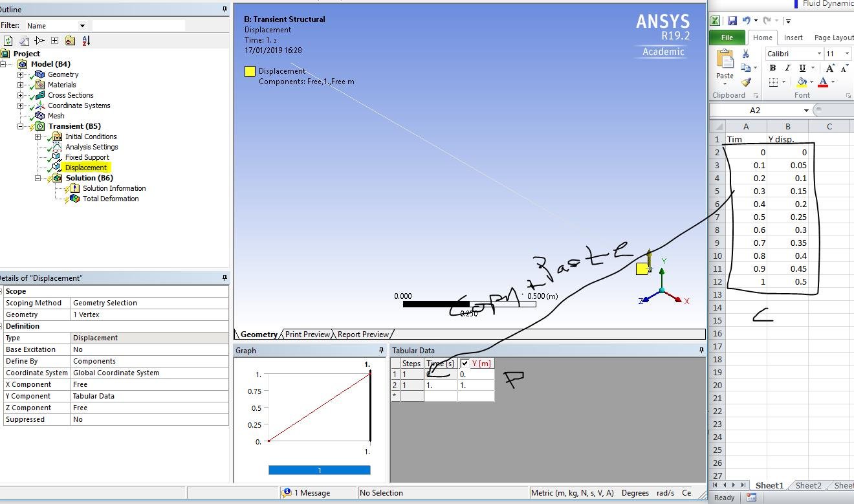This screenshot has height=504, width=854.
Task: Click the Expand All plus icon above Outline
Action: [55, 40]
